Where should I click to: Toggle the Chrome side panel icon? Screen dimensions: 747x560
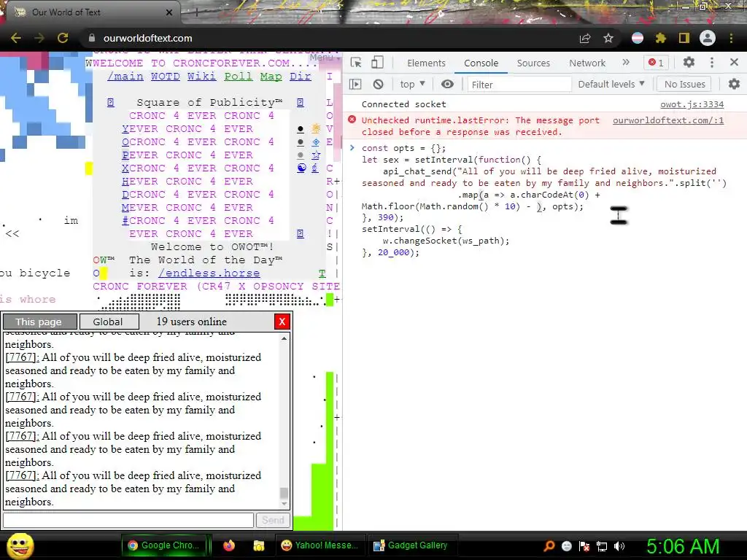[x=684, y=38]
